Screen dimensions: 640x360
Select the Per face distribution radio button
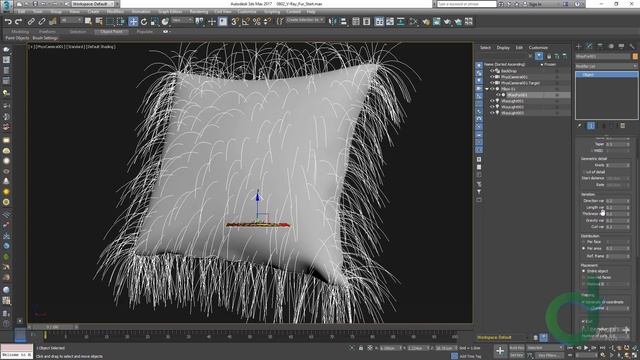coord(584,242)
